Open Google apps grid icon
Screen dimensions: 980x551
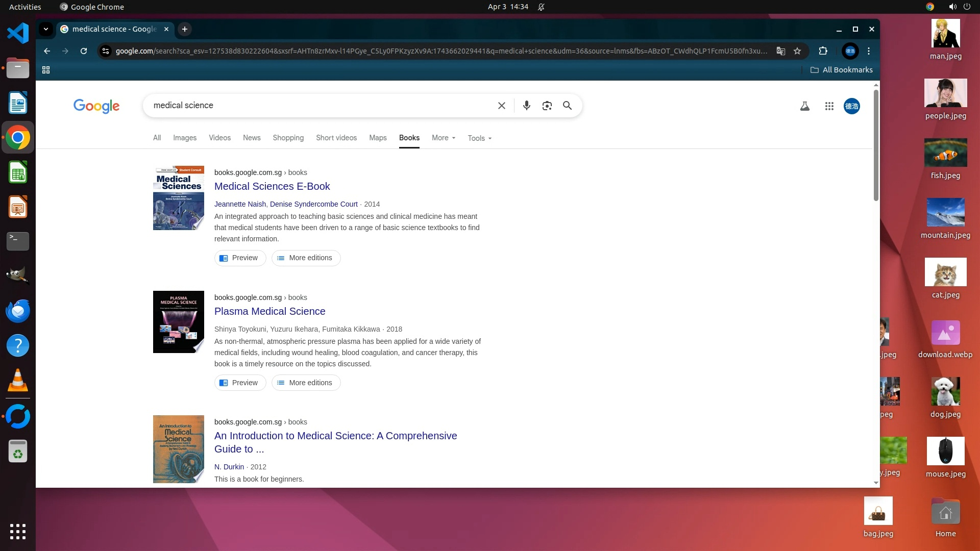pos(829,106)
